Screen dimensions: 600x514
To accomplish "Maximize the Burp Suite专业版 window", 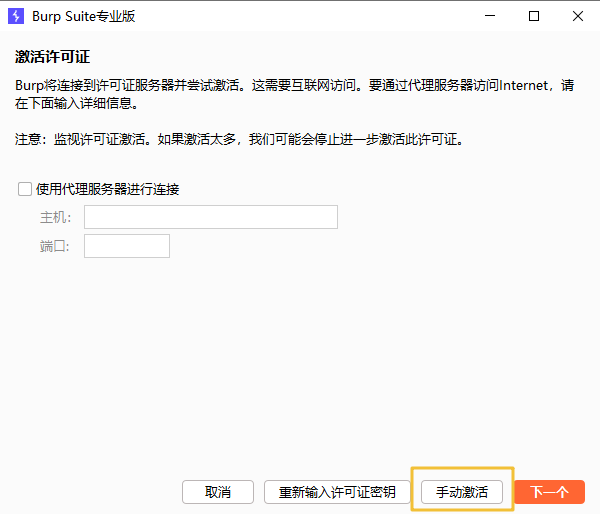I will [x=534, y=16].
